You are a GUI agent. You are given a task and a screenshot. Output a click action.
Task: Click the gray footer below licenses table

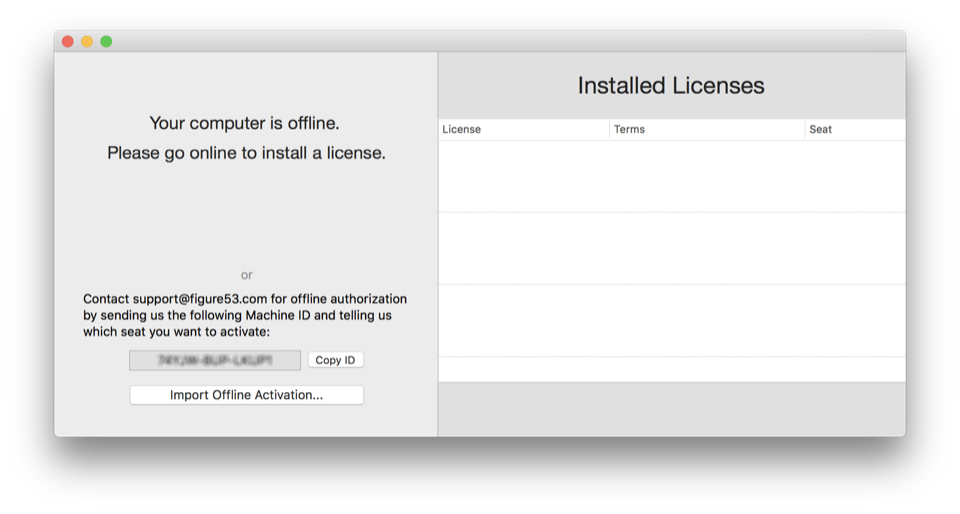[671, 409]
